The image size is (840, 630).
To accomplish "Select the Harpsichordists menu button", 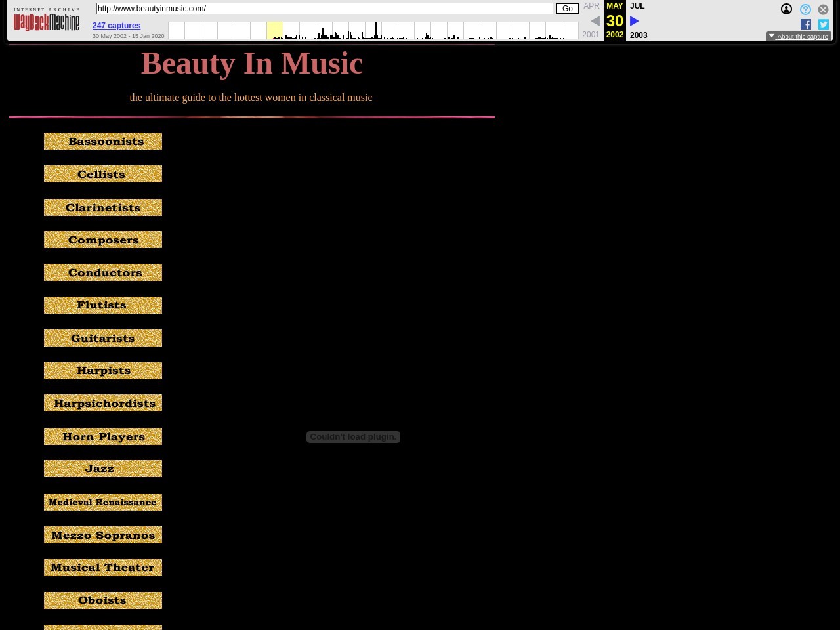I will [103, 404].
